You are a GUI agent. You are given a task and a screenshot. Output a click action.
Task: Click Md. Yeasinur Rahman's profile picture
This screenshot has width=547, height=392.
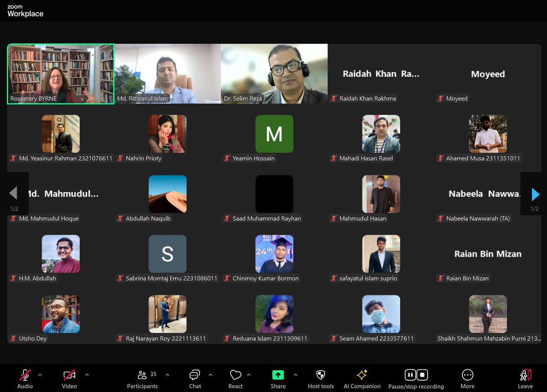coord(61,133)
